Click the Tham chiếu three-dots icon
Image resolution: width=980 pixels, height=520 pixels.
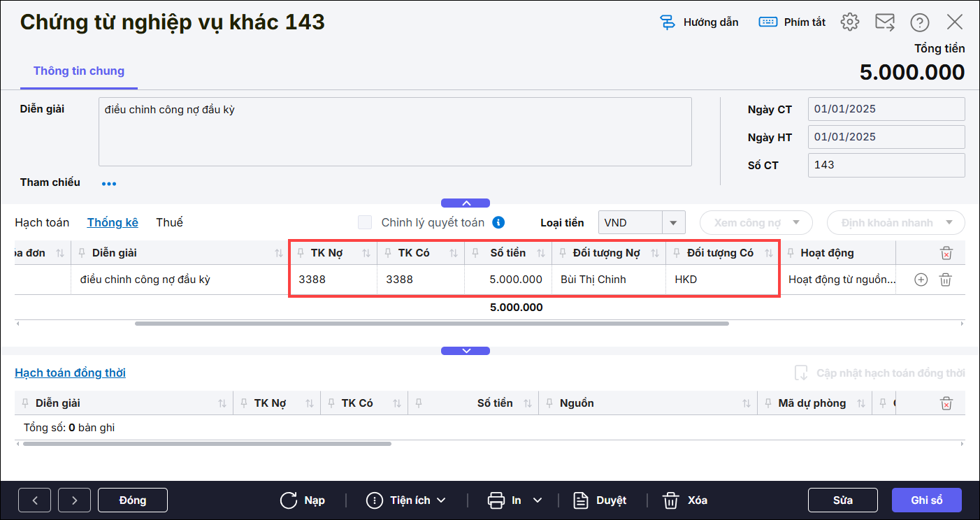coord(109,184)
